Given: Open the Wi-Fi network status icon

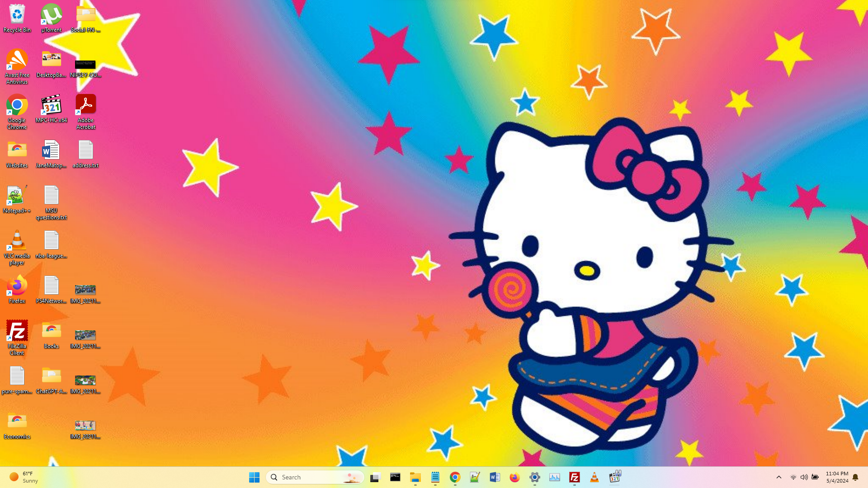Looking at the screenshot, I should point(793,477).
